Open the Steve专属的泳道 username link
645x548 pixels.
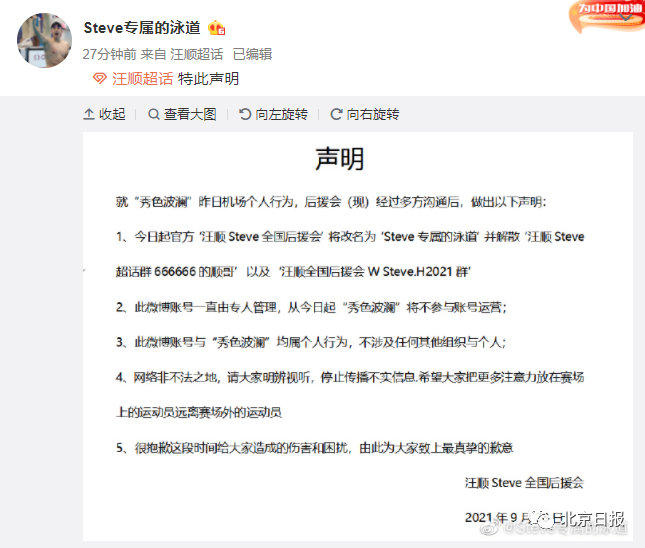click(x=142, y=28)
